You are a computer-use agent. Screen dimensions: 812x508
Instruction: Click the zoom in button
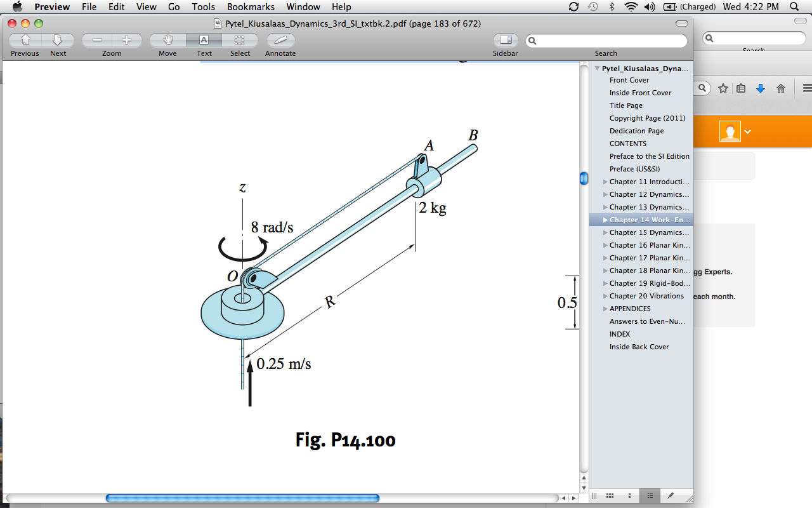(x=127, y=39)
